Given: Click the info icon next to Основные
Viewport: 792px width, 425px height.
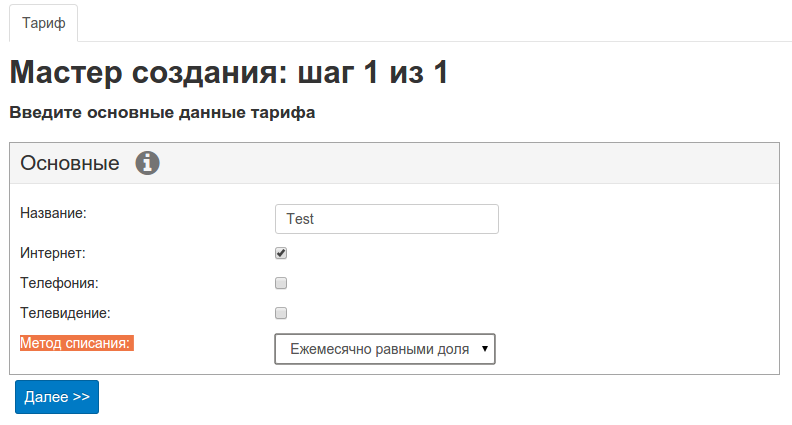Looking at the screenshot, I should tap(147, 163).
